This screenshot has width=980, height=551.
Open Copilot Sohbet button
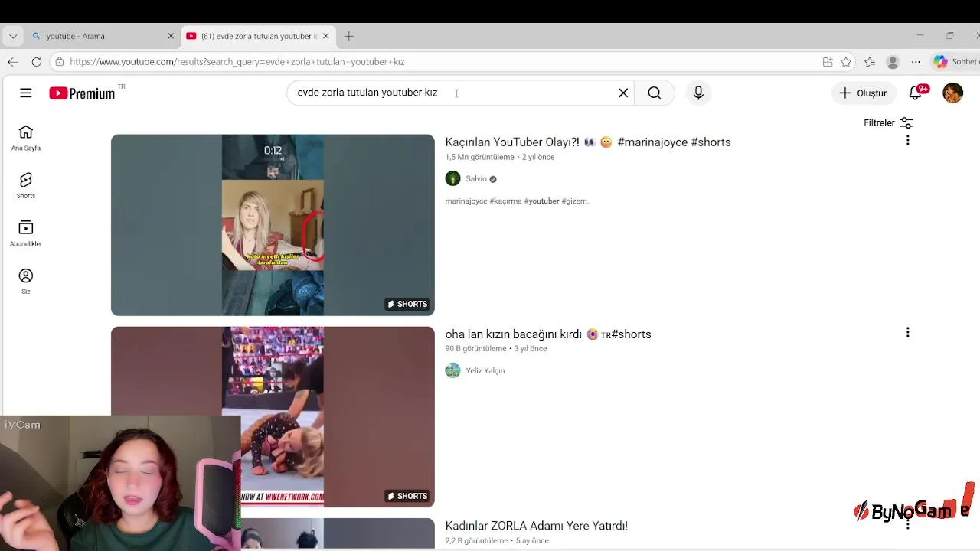pyautogui.click(x=955, y=62)
